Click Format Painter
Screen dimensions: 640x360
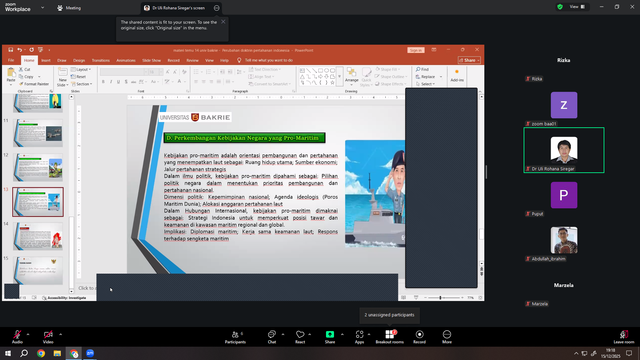34,84
